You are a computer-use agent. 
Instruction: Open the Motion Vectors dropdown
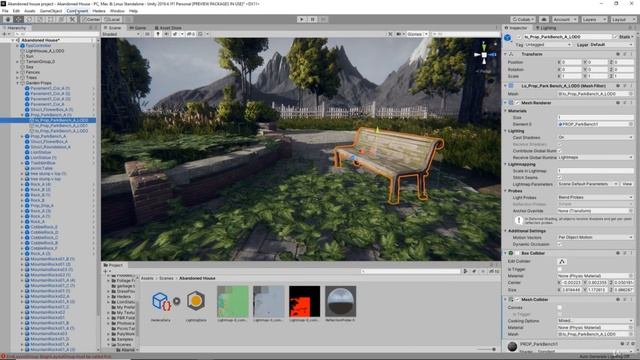[x=596, y=237]
